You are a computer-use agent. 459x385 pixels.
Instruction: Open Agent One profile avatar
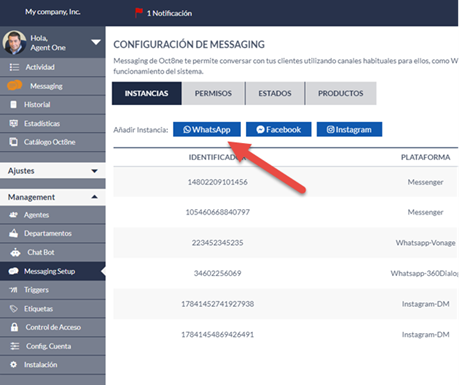14,42
